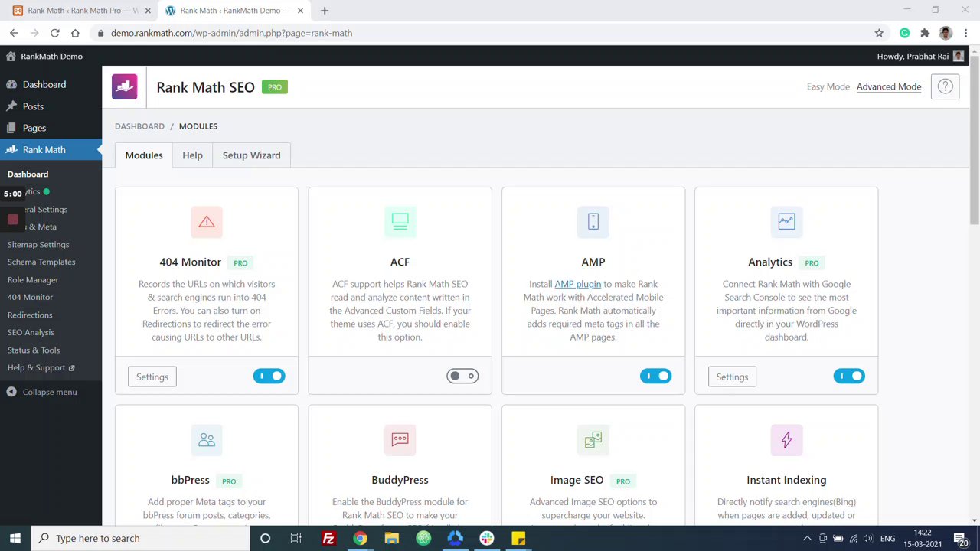The width and height of the screenshot is (980, 551).
Task: Click the BuddyPress chat bubble icon
Action: (x=400, y=439)
